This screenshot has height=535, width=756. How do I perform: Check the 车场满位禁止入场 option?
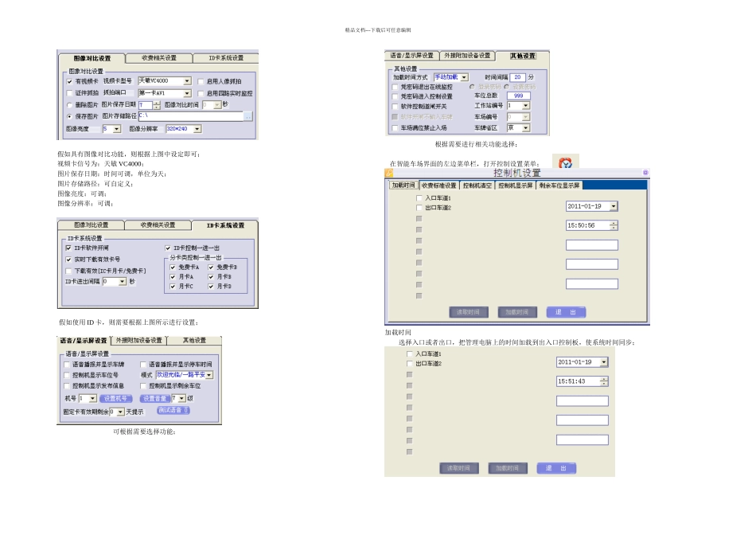395,127
